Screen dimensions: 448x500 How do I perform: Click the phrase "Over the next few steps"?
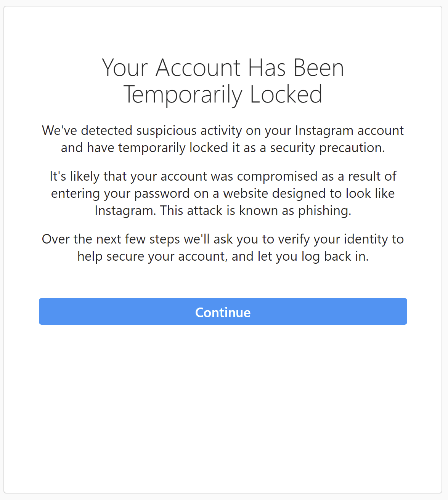point(111,239)
